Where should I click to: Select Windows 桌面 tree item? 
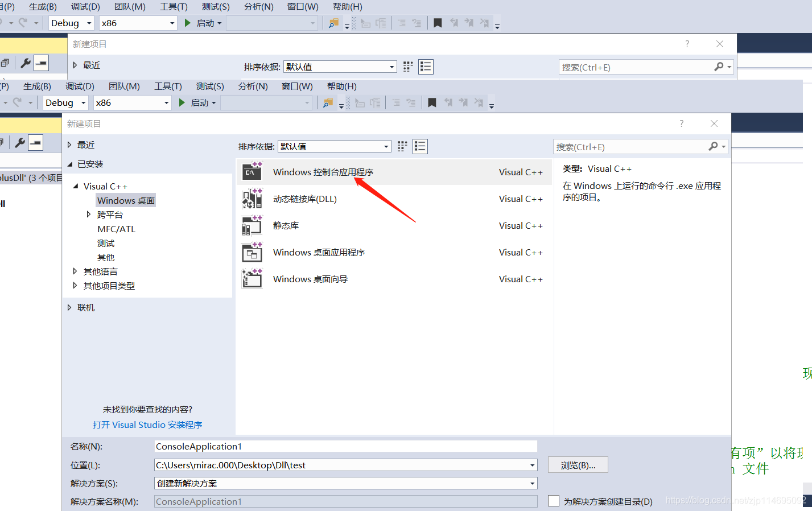click(126, 200)
